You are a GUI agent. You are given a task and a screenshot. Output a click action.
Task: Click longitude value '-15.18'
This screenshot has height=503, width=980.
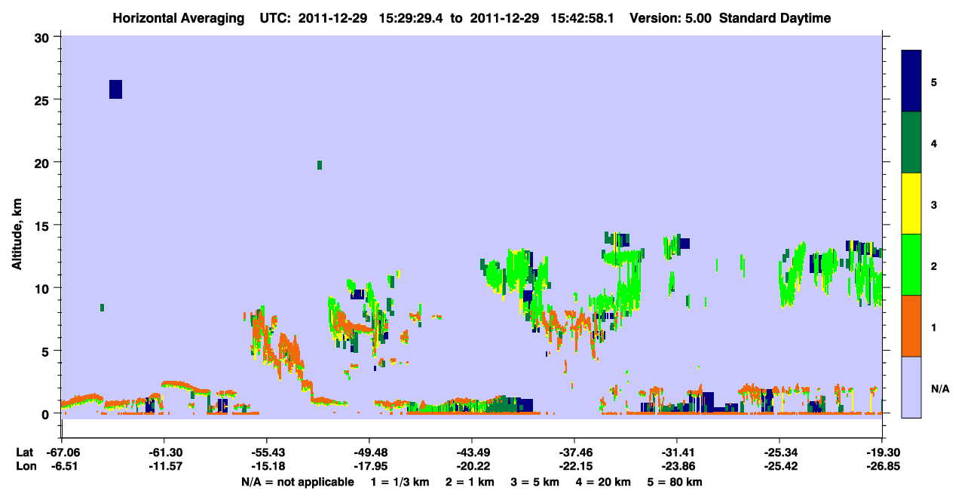click(266, 466)
